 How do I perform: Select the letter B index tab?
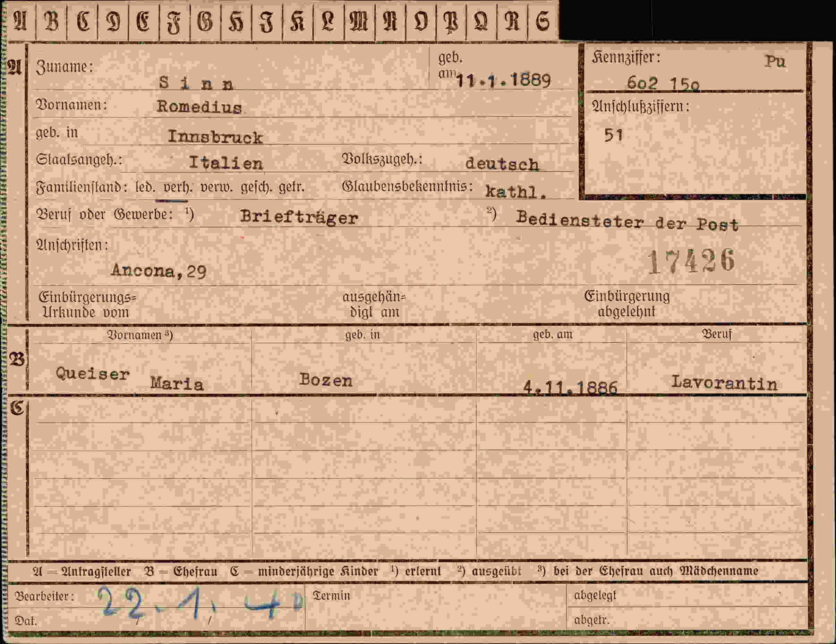52,21
